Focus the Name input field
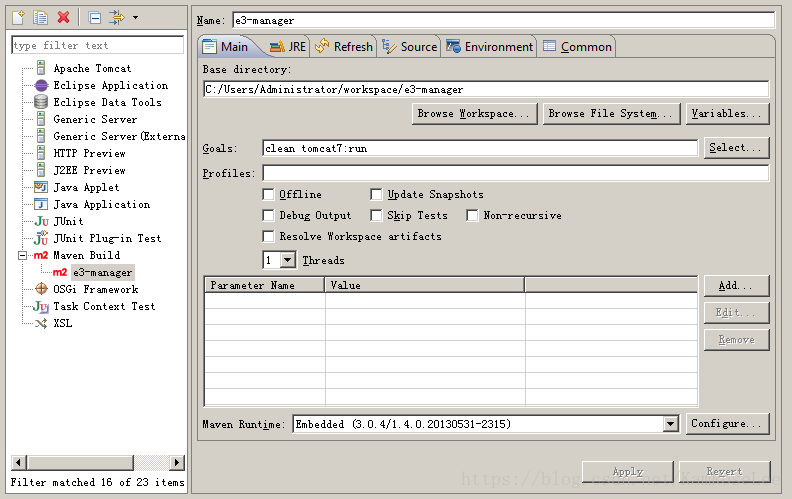 click(503, 20)
